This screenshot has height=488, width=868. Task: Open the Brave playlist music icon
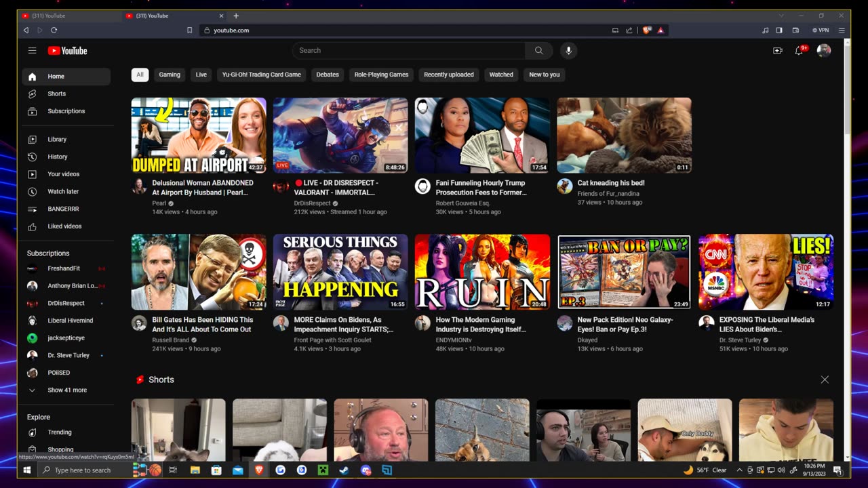766,30
